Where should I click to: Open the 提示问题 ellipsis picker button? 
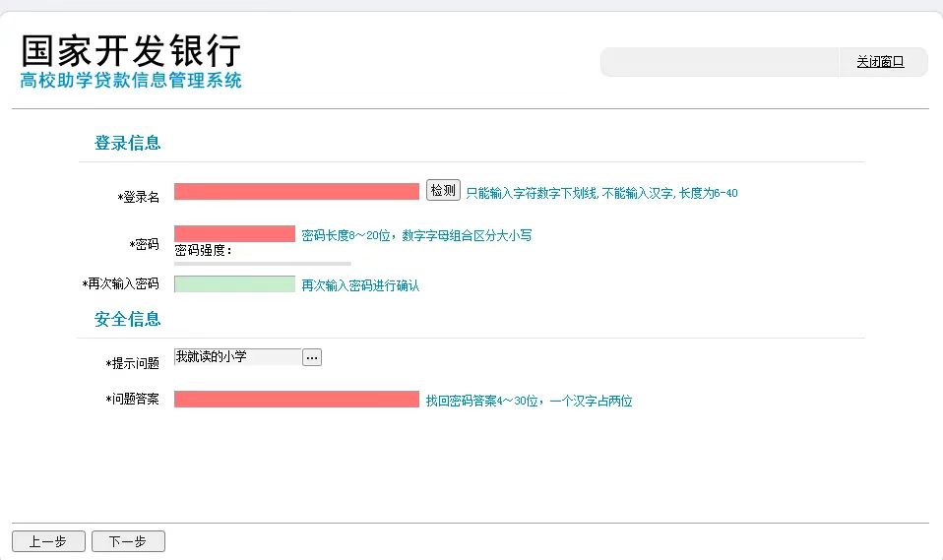311,357
